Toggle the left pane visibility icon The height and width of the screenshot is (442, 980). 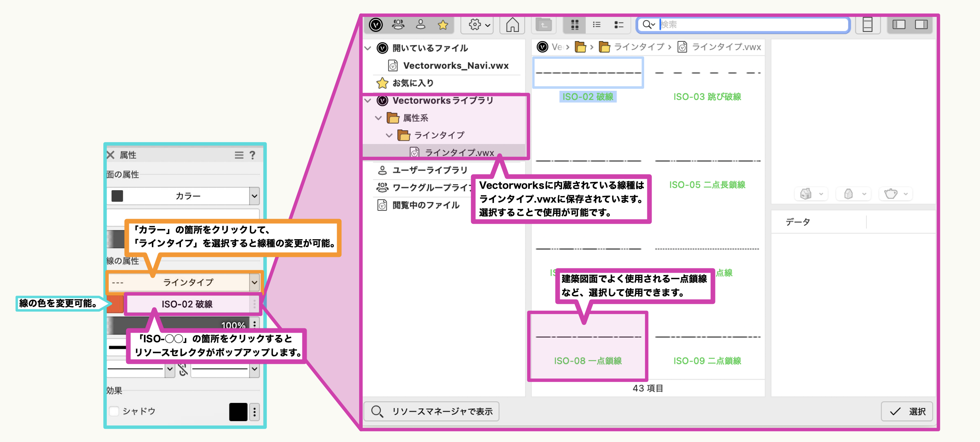click(x=899, y=25)
